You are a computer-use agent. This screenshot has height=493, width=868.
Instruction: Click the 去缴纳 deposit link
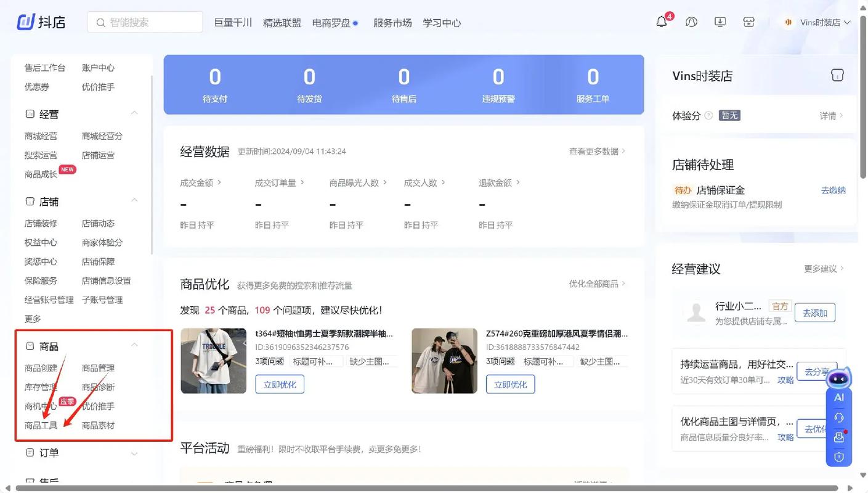pos(833,190)
